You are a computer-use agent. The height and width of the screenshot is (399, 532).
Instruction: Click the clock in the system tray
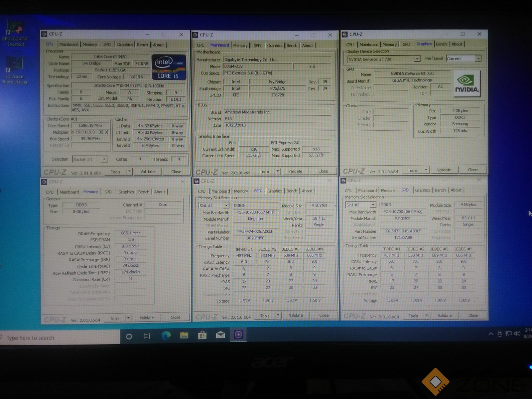(x=528, y=333)
